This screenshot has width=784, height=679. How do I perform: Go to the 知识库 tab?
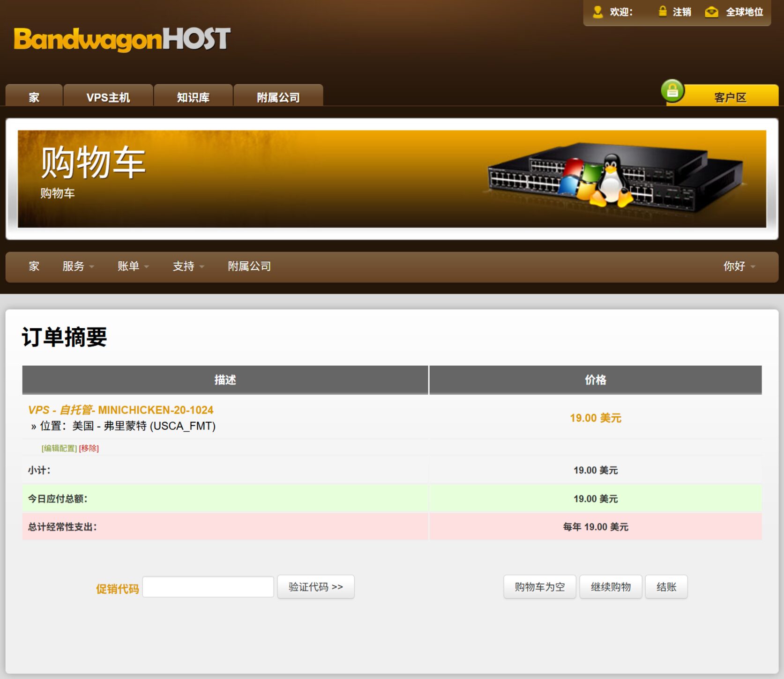[x=193, y=97]
